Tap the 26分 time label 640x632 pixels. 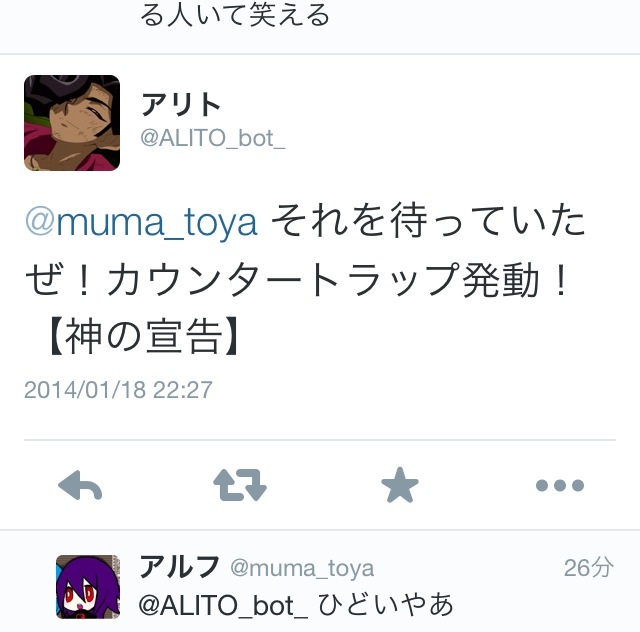point(589,567)
